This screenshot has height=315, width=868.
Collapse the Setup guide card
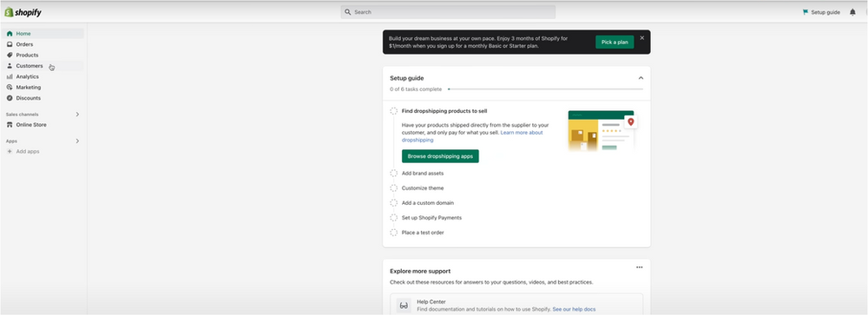pyautogui.click(x=641, y=78)
